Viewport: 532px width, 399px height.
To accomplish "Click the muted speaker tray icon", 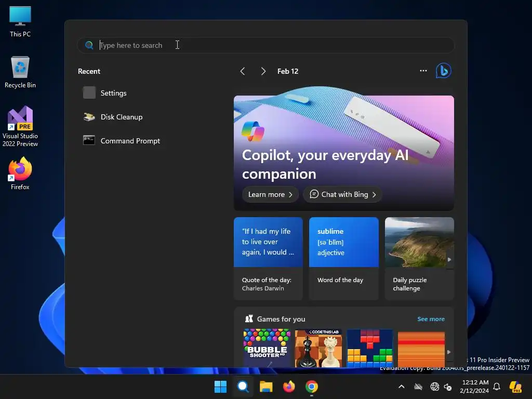I will (x=448, y=387).
